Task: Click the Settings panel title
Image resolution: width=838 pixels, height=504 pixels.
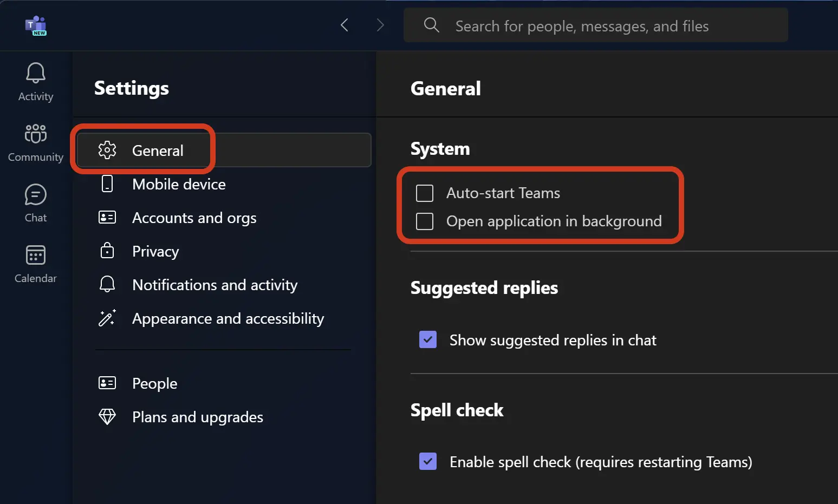Action: [x=132, y=88]
